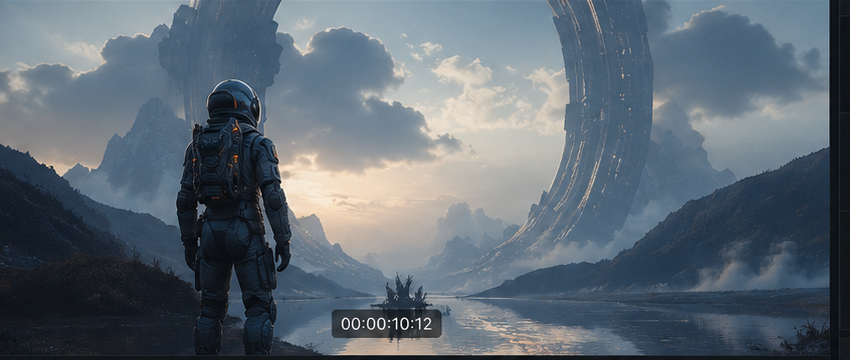
Task: Click the 00:00:10:12 timecode overlay
Action: point(387,324)
